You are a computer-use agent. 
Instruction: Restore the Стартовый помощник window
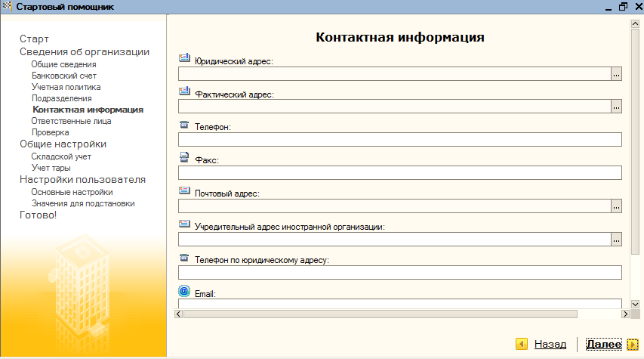(x=623, y=7)
